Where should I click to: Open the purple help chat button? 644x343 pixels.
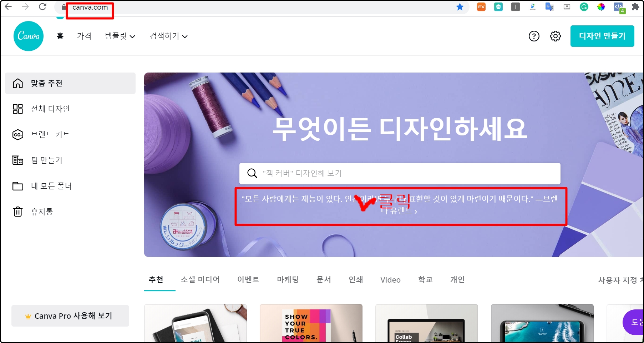tap(633, 322)
